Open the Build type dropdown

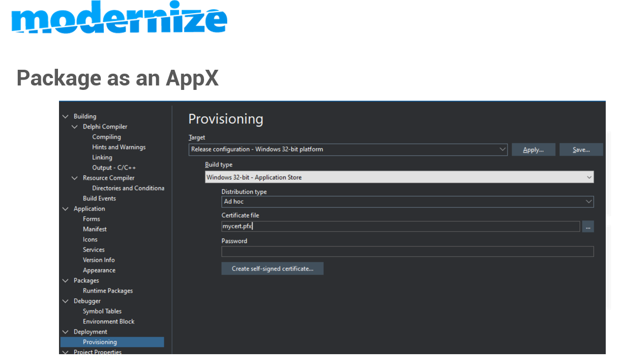pos(590,177)
